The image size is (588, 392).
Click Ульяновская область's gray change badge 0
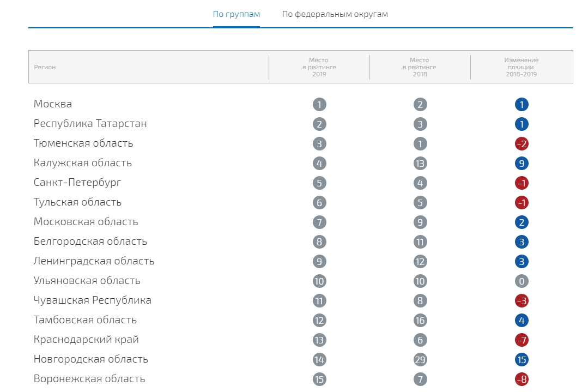pyautogui.click(x=522, y=281)
